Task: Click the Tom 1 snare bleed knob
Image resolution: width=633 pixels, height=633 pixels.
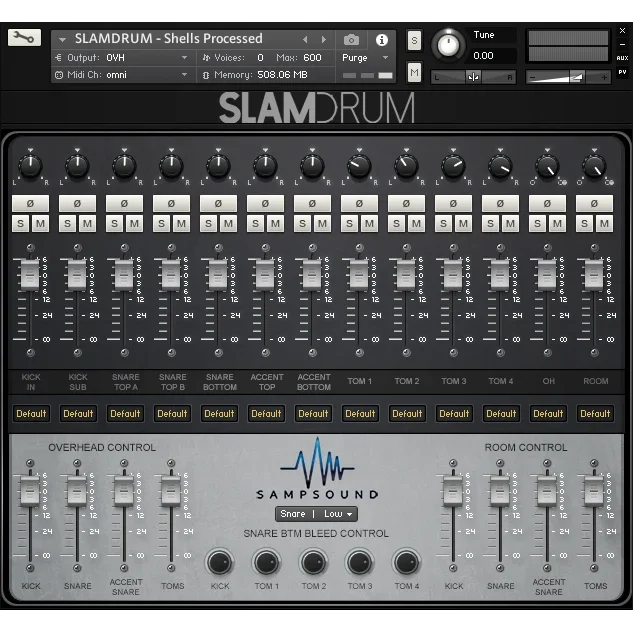Action: click(266, 562)
